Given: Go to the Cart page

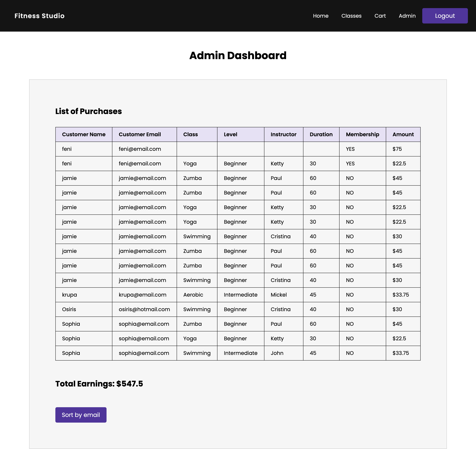Looking at the screenshot, I should pos(380,16).
